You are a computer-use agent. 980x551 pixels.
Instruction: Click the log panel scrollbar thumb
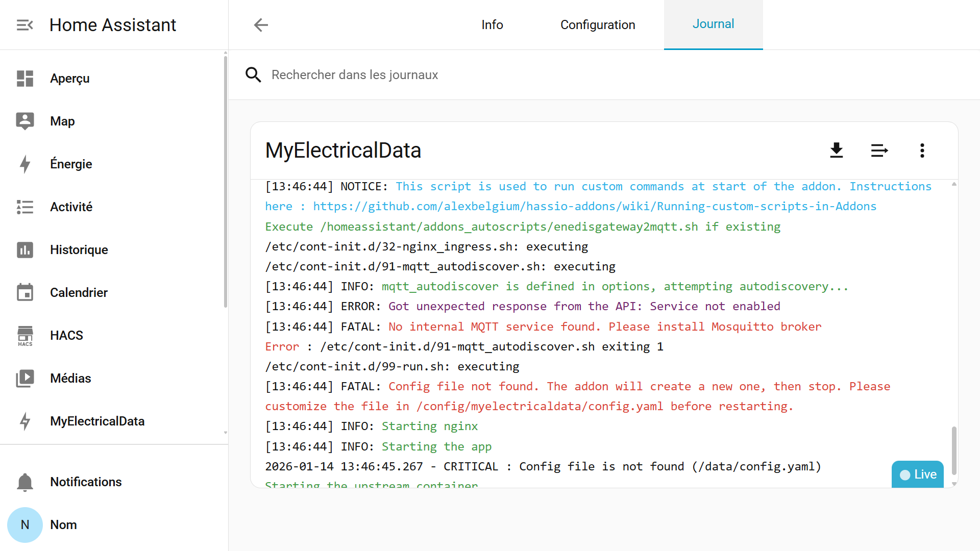(x=954, y=450)
